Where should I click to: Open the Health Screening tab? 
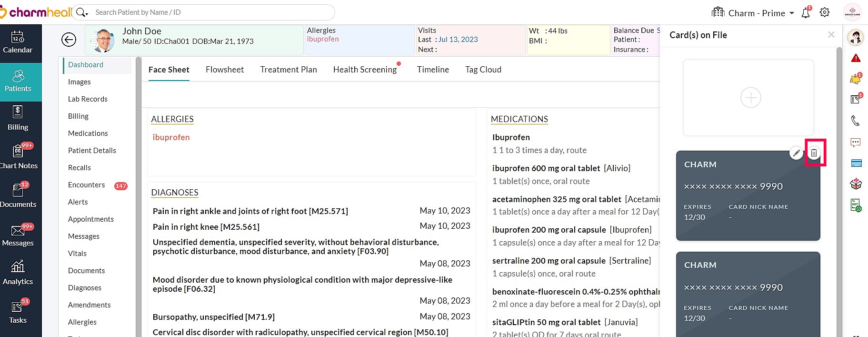[365, 70]
